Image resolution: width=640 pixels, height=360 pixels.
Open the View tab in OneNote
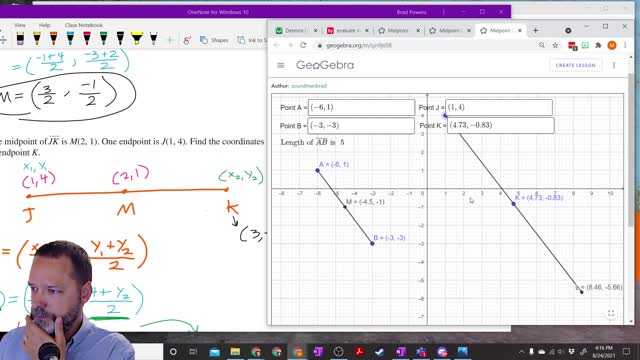point(20,25)
